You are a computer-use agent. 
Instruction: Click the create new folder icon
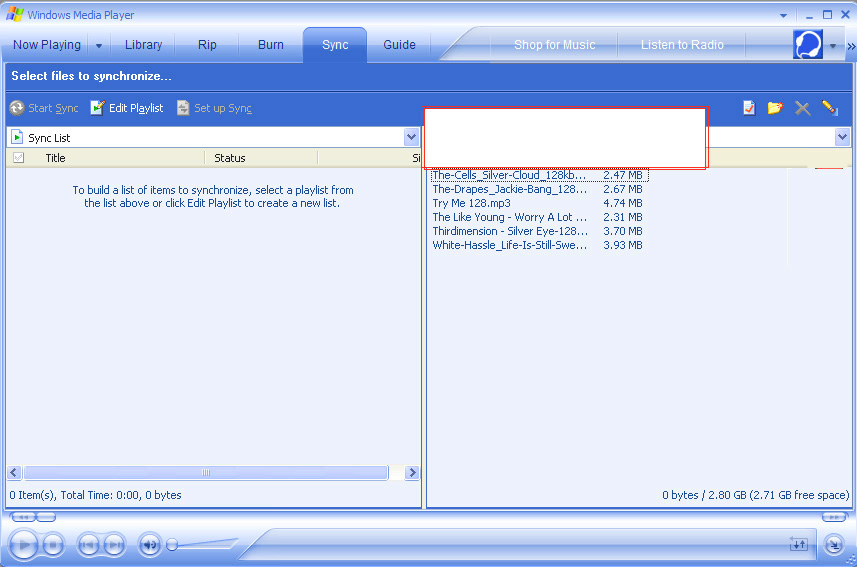[x=775, y=108]
